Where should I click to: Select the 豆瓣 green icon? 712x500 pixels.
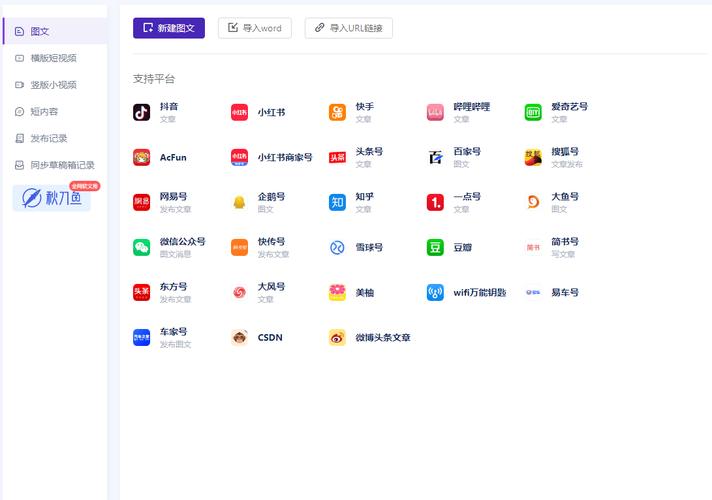pyautogui.click(x=435, y=247)
